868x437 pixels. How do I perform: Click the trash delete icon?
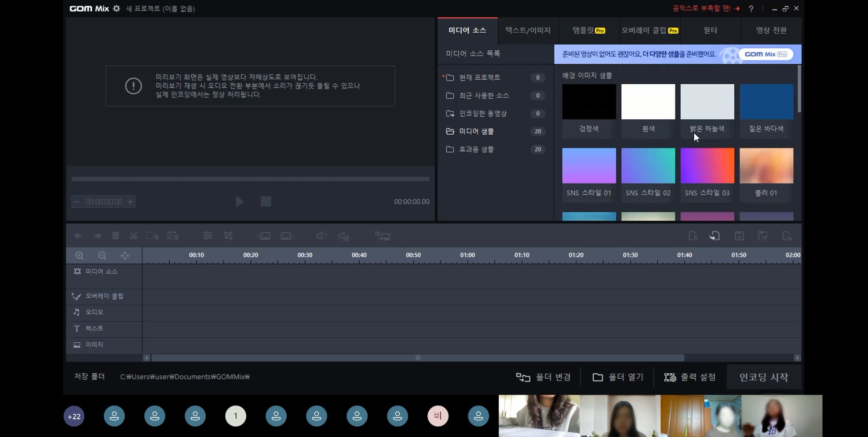pos(116,236)
